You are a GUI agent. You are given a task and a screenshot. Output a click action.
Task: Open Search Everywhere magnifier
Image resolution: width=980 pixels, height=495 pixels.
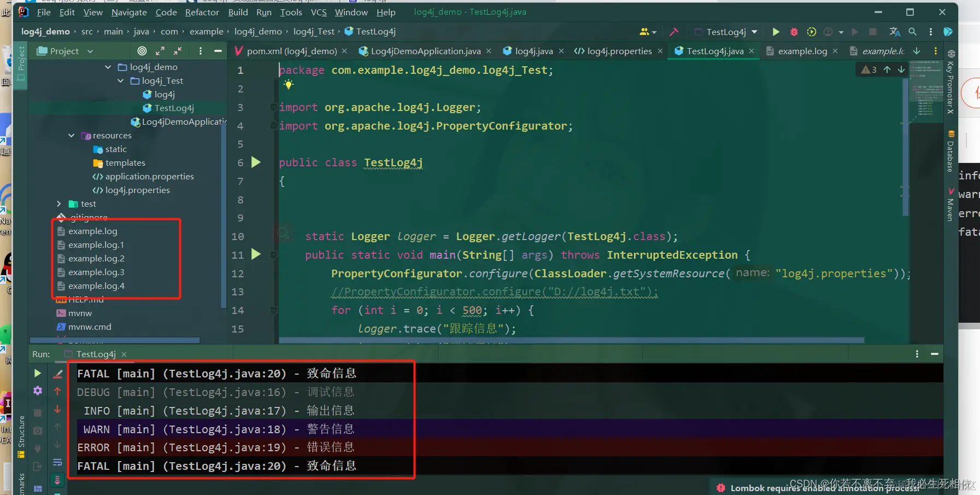pyautogui.click(x=913, y=32)
